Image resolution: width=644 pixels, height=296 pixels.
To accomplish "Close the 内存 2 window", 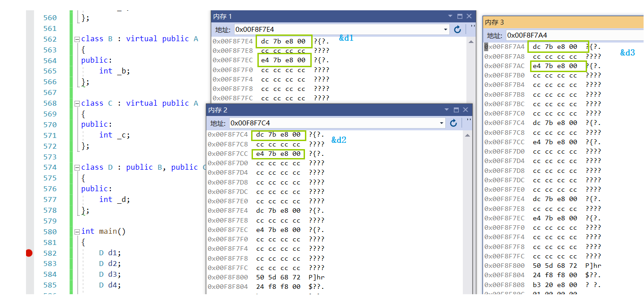I will pos(466,110).
